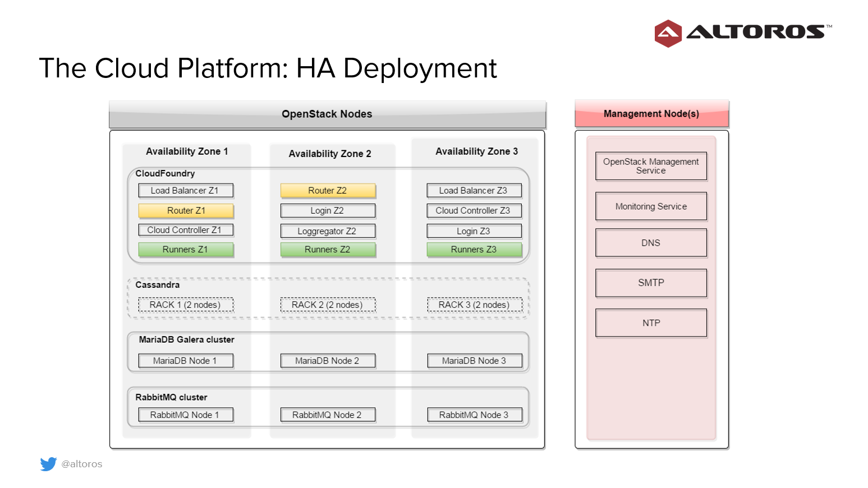Click the Availability Zone 1 label

[x=187, y=151]
